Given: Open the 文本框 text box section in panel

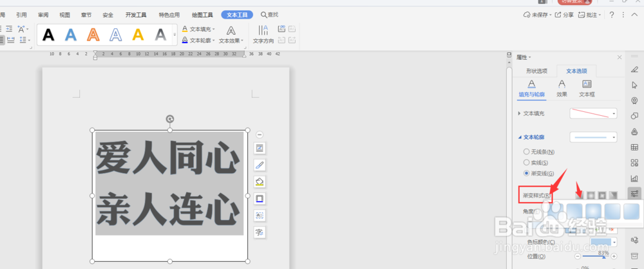Looking at the screenshot, I should tap(587, 89).
